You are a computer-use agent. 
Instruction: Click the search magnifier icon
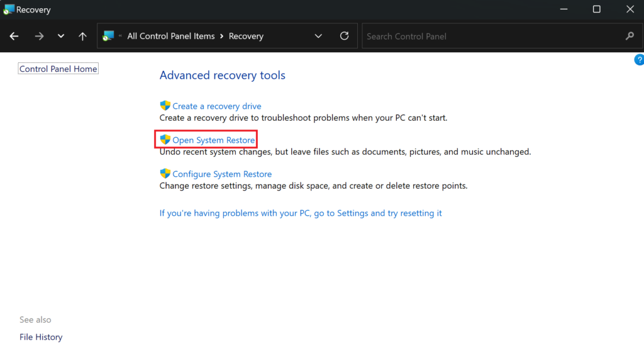(630, 36)
